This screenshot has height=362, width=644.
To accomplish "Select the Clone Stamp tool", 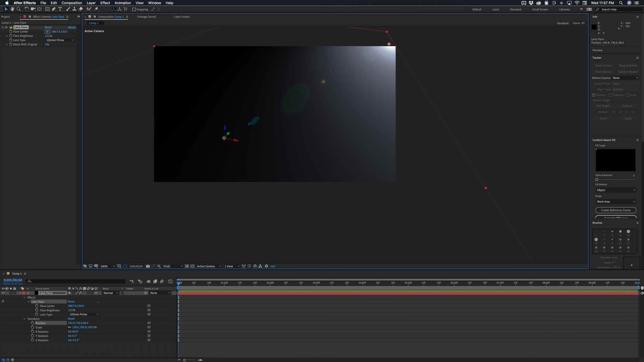I will tap(74, 9).
